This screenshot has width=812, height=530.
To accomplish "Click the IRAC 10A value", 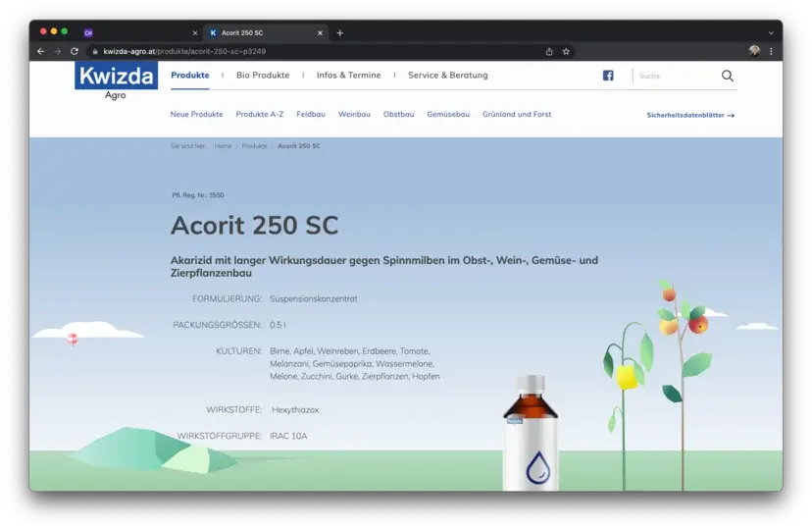I will [288, 436].
